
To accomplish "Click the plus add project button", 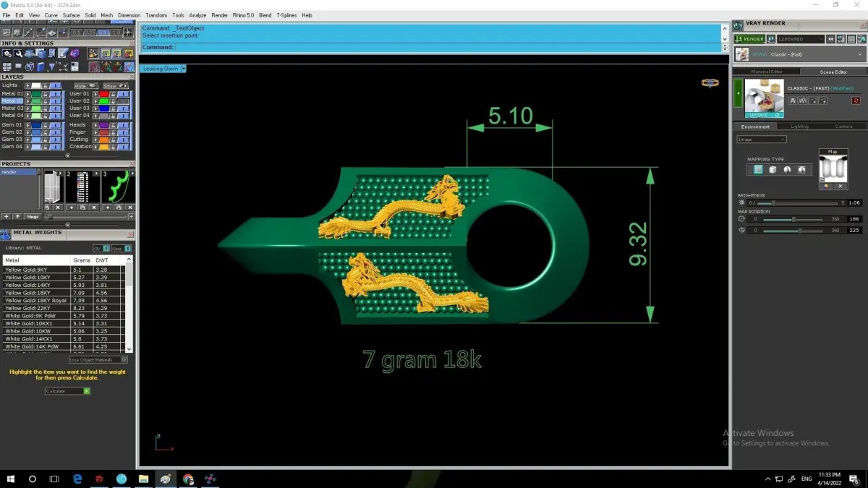I will 6,217.
